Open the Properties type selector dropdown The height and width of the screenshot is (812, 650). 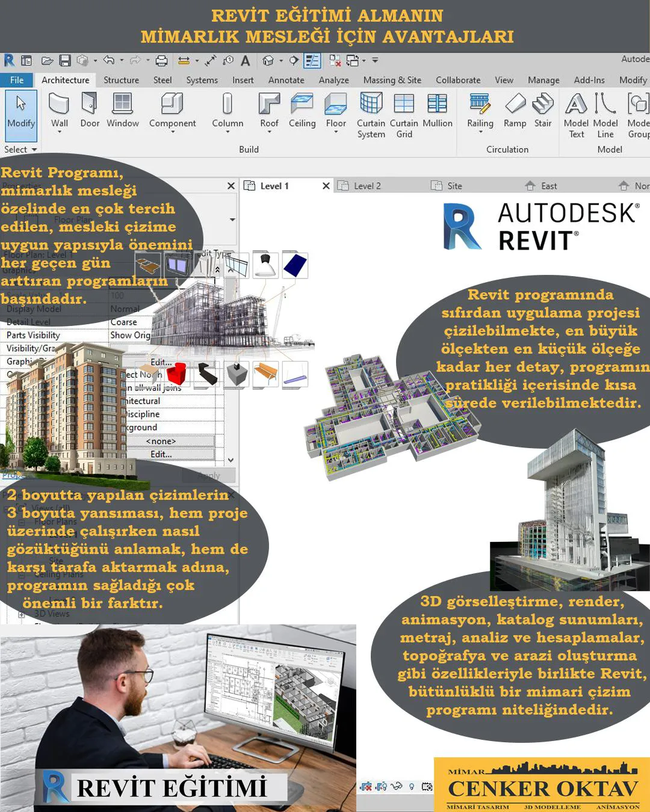[x=232, y=220]
